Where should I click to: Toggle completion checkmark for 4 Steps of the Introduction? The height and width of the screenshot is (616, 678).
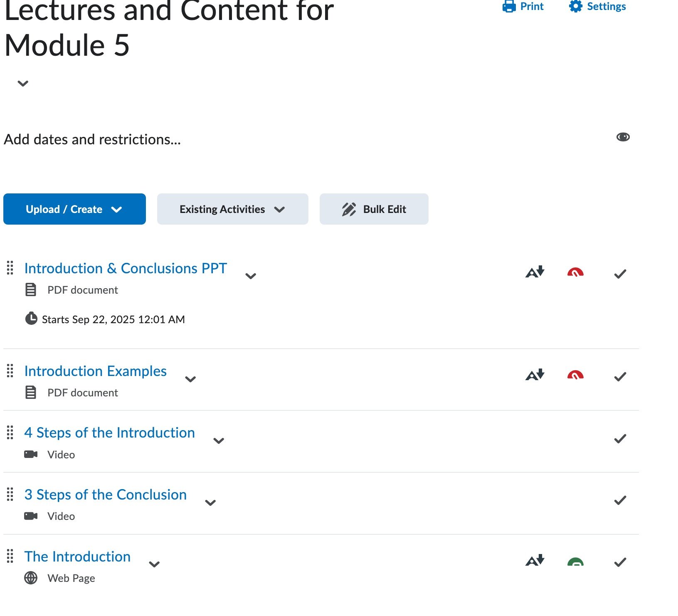click(620, 439)
